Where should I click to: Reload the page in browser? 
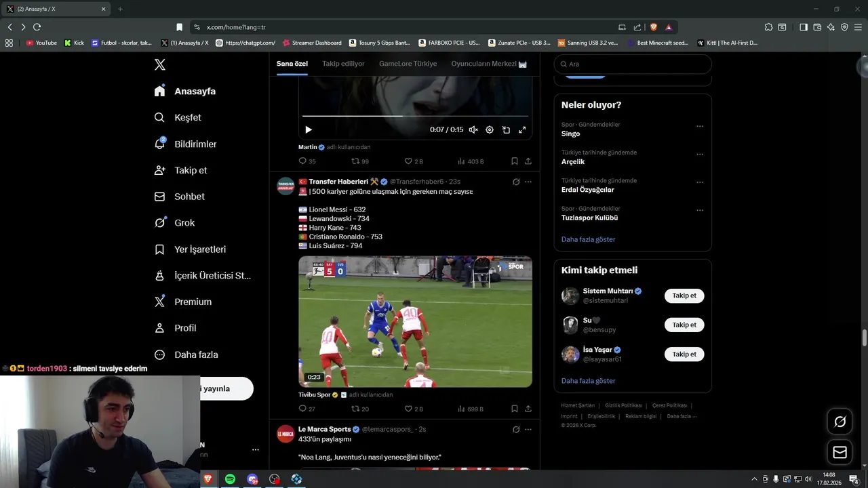(x=37, y=27)
